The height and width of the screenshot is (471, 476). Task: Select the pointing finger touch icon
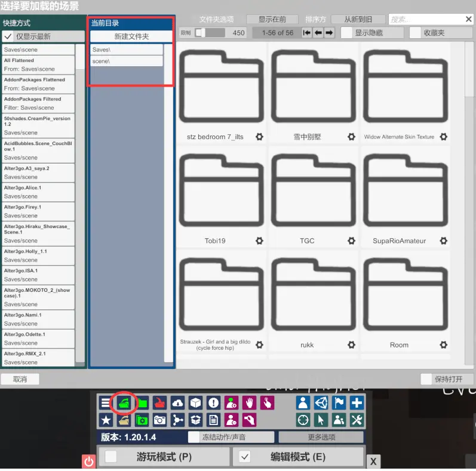(x=267, y=403)
